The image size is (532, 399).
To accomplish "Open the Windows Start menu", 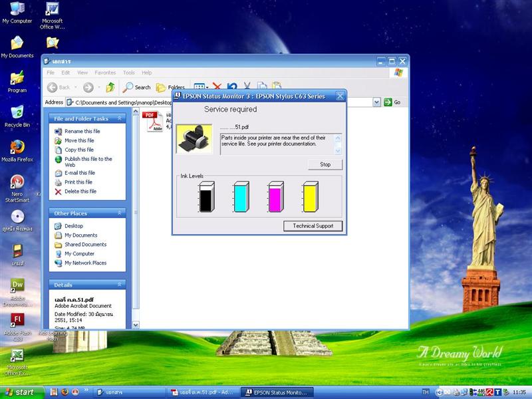I will click(22, 392).
